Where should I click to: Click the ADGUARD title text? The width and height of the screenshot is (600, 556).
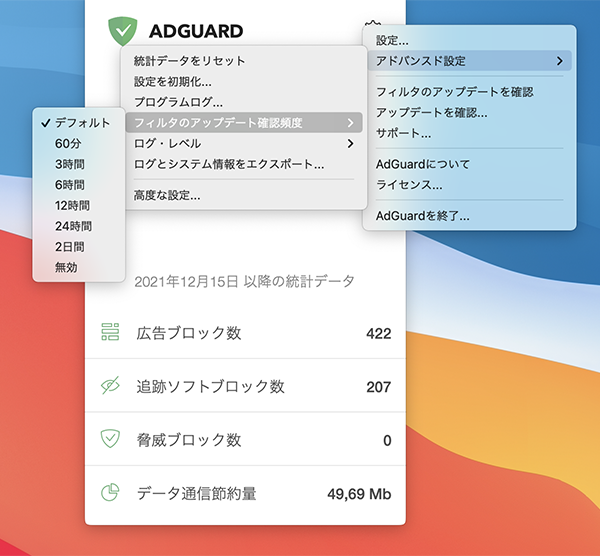(x=196, y=31)
